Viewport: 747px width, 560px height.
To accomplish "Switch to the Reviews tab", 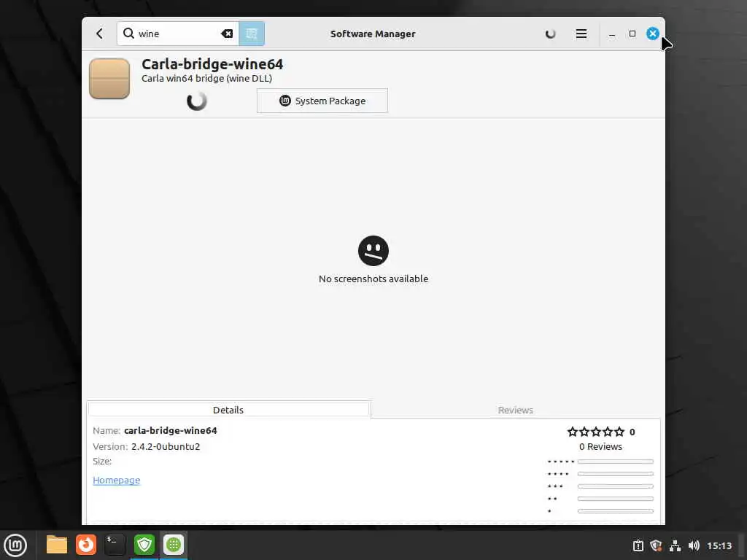I will 516,410.
